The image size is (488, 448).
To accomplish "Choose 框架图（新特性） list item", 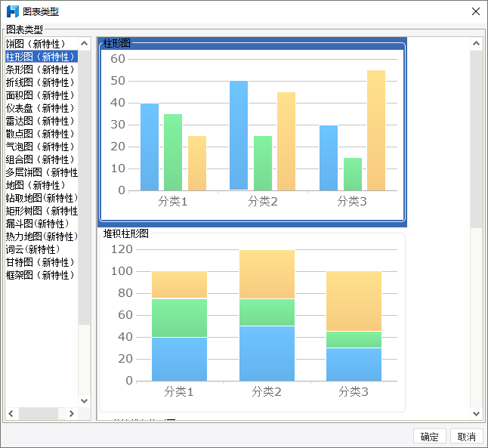I will click(42, 275).
